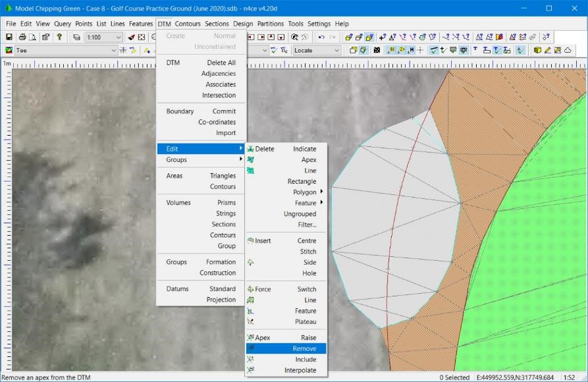Click the 'Remove an apex from the DTM' status text
The width and height of the screenshot is (588, 382).
pos(45,377)
